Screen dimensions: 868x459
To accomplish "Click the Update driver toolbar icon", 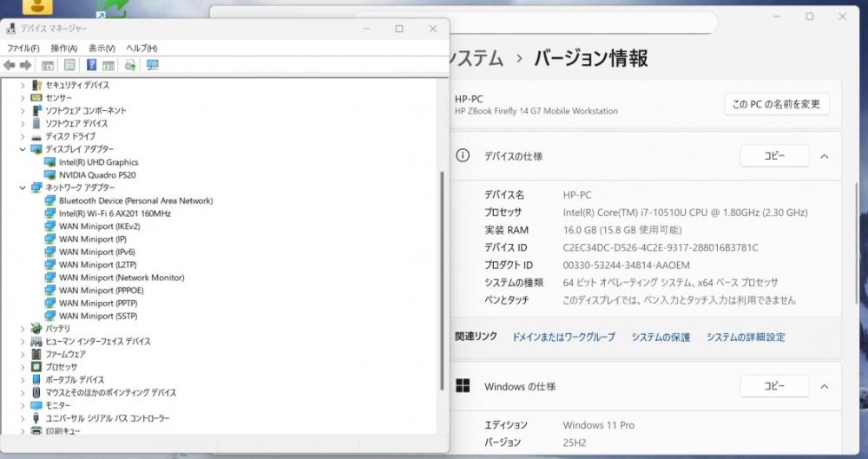I will coord(130,65).
